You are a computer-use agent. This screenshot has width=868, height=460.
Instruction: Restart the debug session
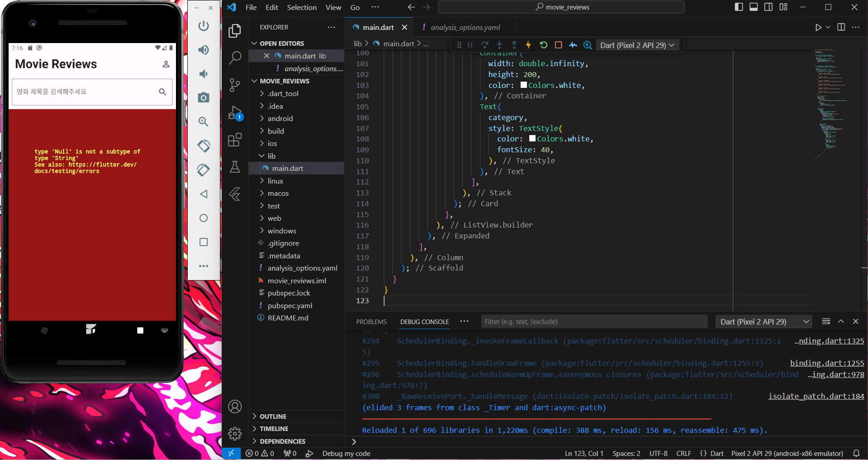[543, 45]
